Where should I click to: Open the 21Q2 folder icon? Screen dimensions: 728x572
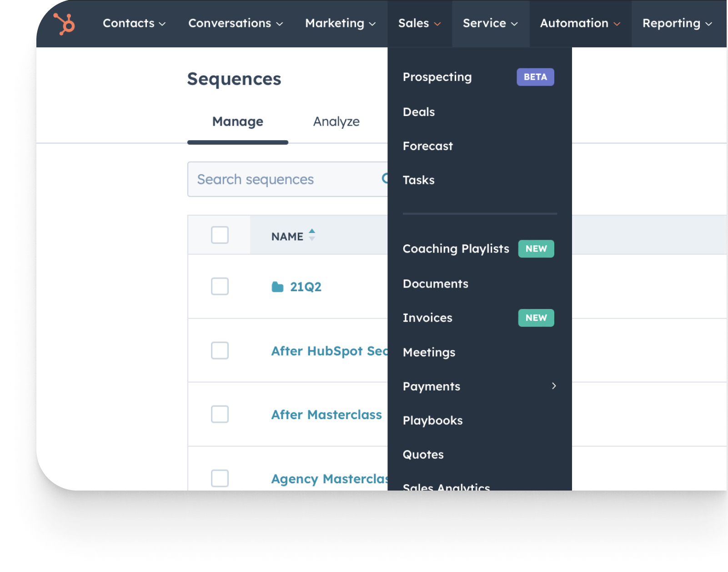[277, 287]
